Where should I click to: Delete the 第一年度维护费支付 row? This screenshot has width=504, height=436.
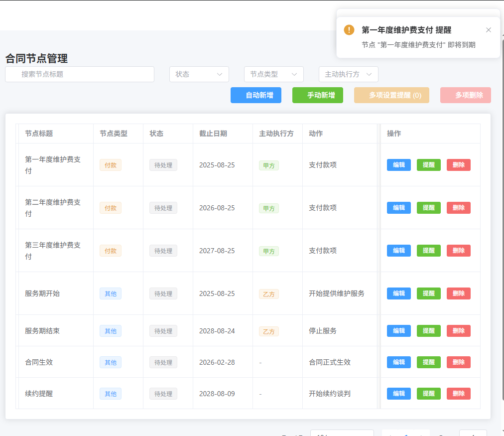click(x=458, y=165)
